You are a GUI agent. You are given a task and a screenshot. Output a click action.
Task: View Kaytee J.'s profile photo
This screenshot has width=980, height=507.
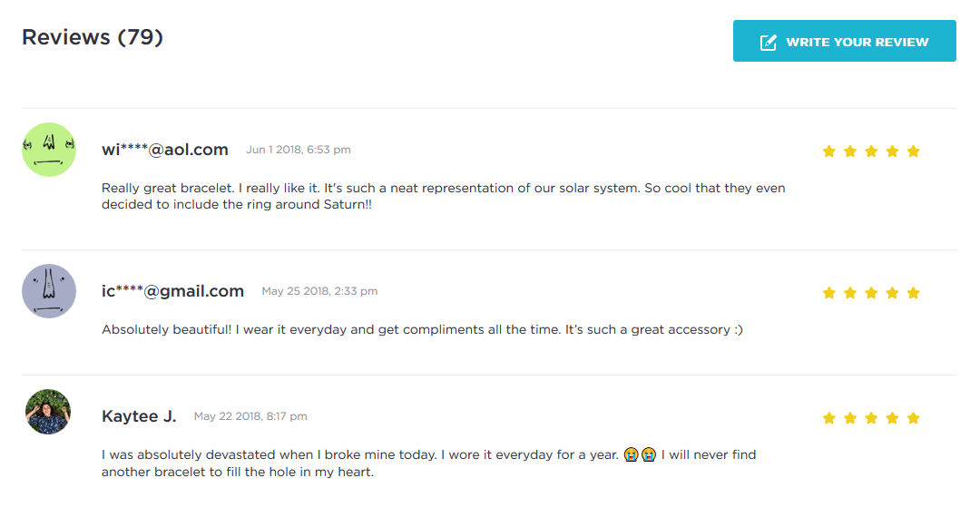(x=48, y=413)
